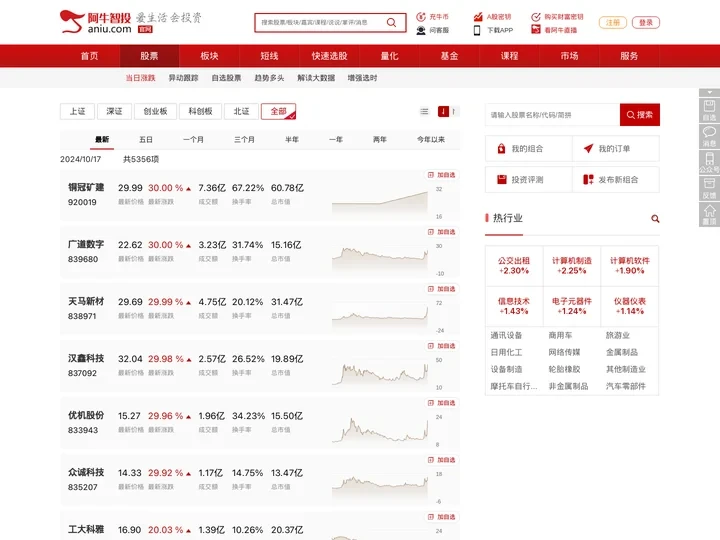Open the 仪器仪表 +1.14% industry tile
The image size is (720, 540).
click(x=630, y=306)
